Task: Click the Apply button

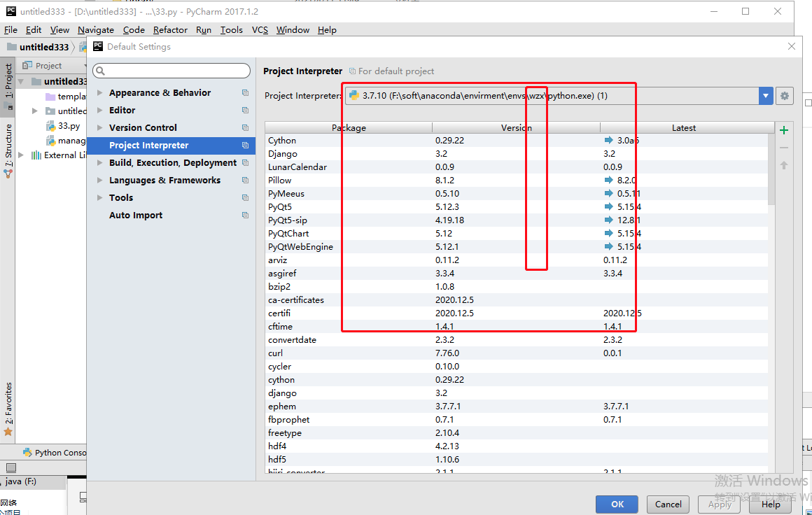Action: tap(719, 504)
